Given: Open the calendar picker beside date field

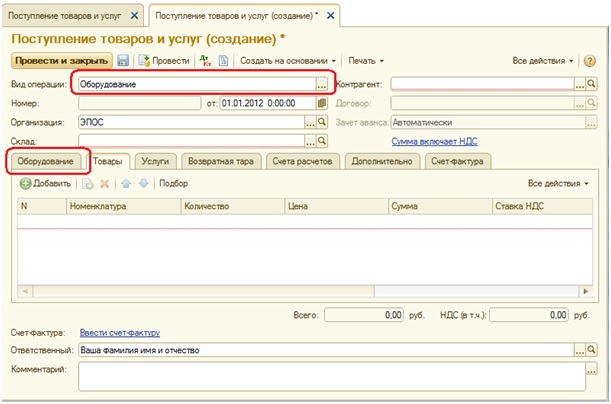Looking at the screenshot, I should click(x=321, y=103).
